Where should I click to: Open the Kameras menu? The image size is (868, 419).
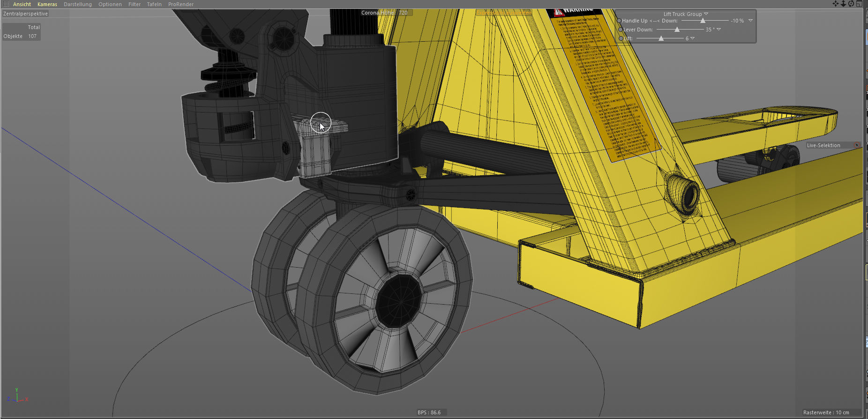47,4
